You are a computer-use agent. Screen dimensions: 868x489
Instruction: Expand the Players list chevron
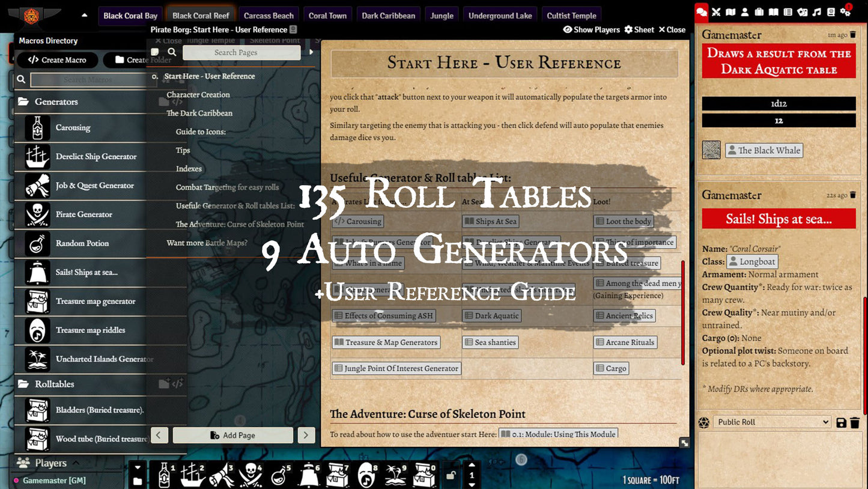pyautogui.click(x=76, y=463)
